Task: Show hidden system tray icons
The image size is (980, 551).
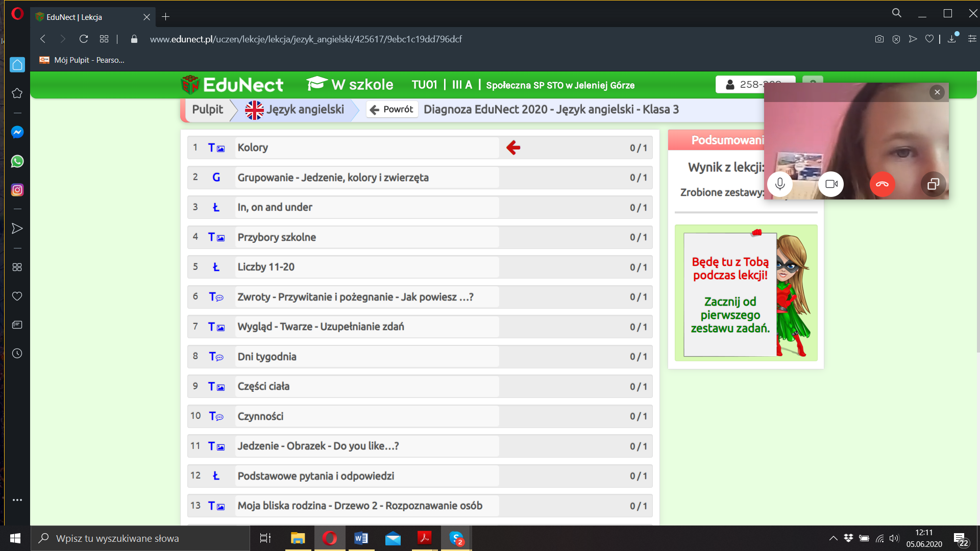Action: 833,538
